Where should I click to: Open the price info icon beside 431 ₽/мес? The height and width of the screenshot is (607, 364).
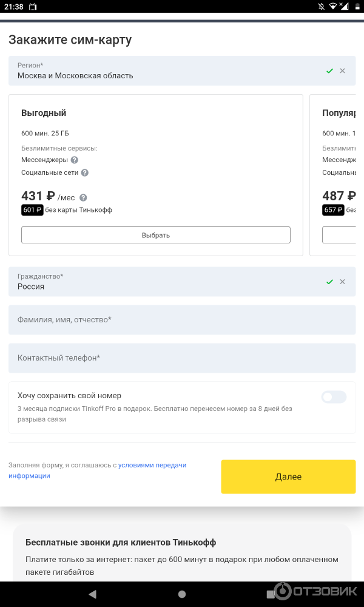(x=83, y=198)
